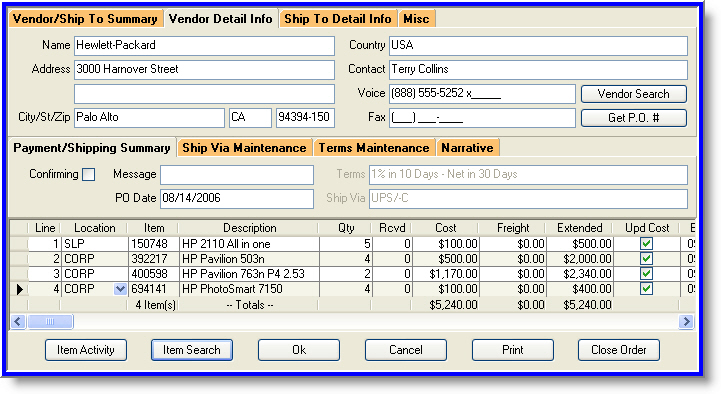Viewport: 721px width, 394px height.
Task: Click the $2,340.00 extended cell
Action: point(579,274)
